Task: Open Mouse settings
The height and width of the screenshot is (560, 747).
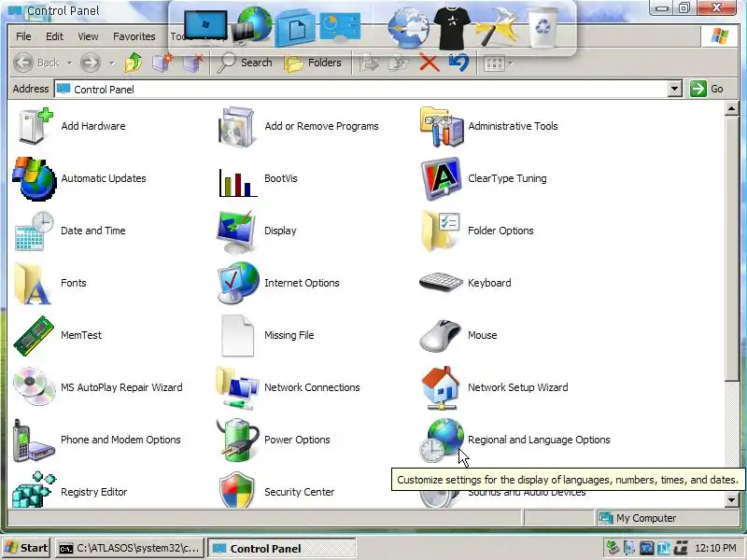Action: [458, 336]
